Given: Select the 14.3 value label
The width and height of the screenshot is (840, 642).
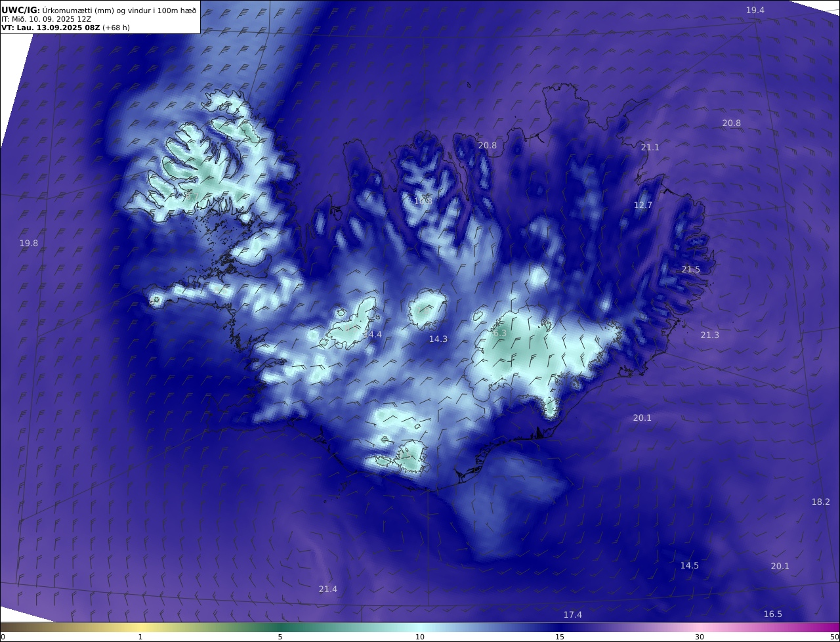Looking at the screenshot, I should tap(438, 339).
